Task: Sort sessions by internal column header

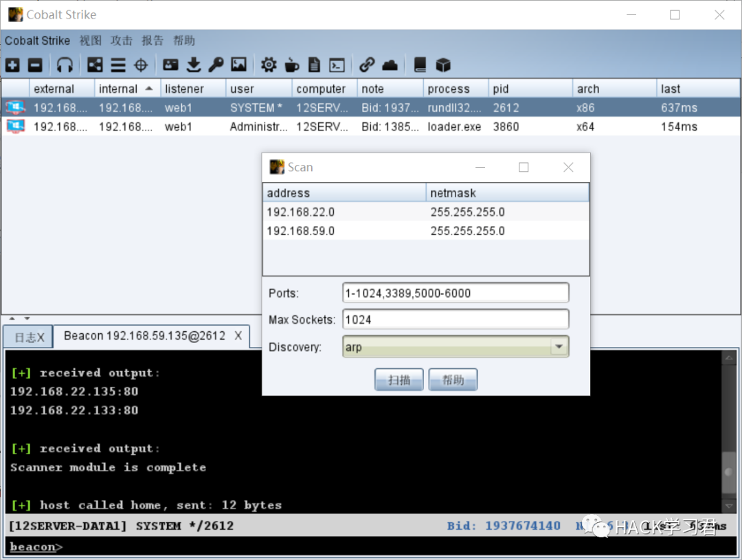Action: point(127,89)
